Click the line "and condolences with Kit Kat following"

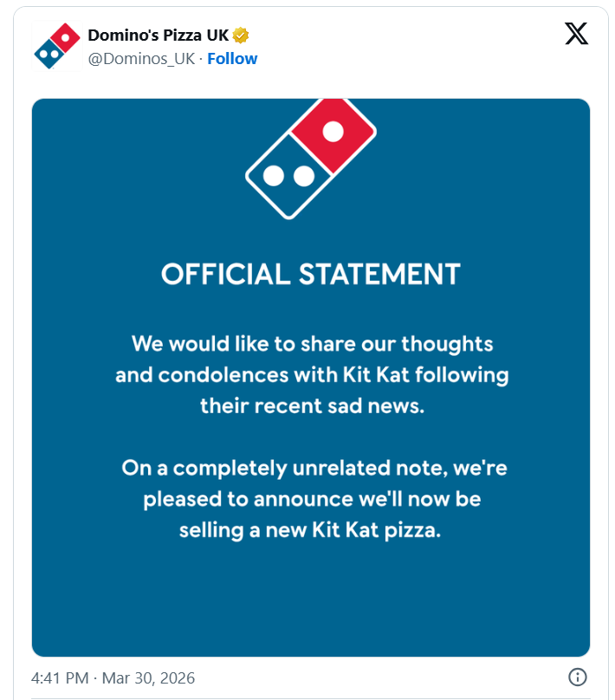click(312, 375)
